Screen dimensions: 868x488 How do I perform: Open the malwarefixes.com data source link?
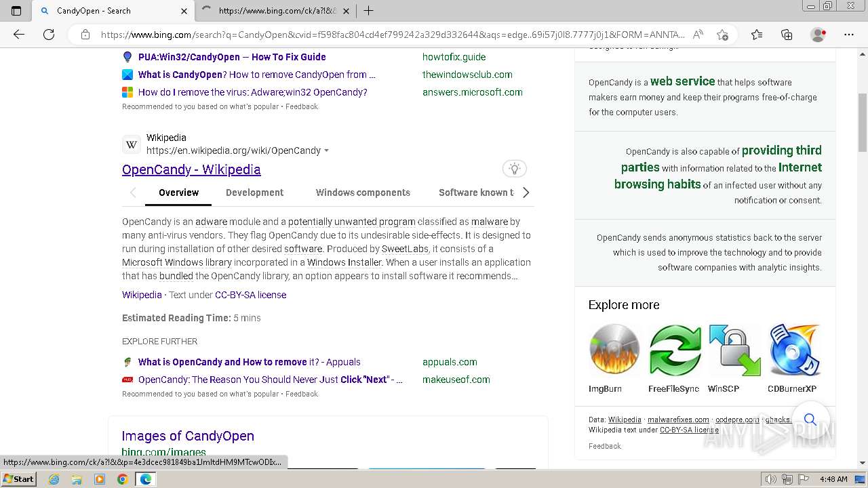tap(678, 420)
